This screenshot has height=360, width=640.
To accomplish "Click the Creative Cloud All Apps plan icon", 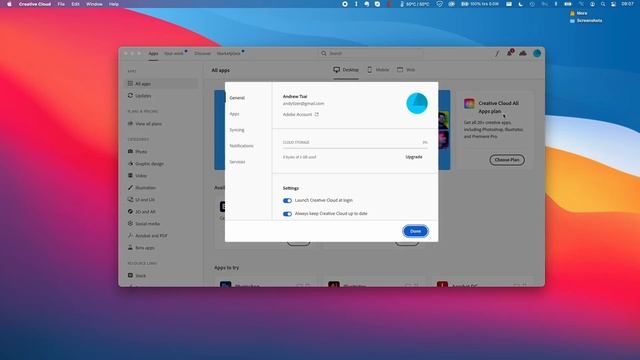I will pos(469,103).
